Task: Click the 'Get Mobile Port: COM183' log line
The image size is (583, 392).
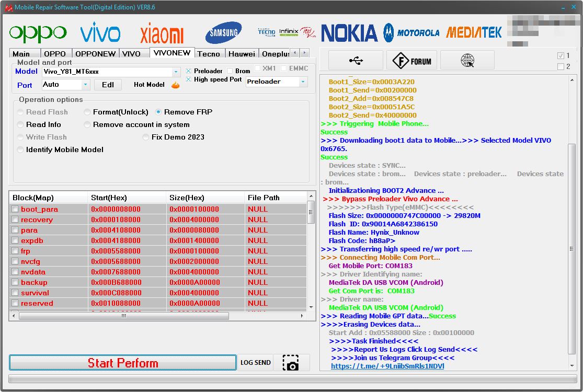Action: [370, 266]
